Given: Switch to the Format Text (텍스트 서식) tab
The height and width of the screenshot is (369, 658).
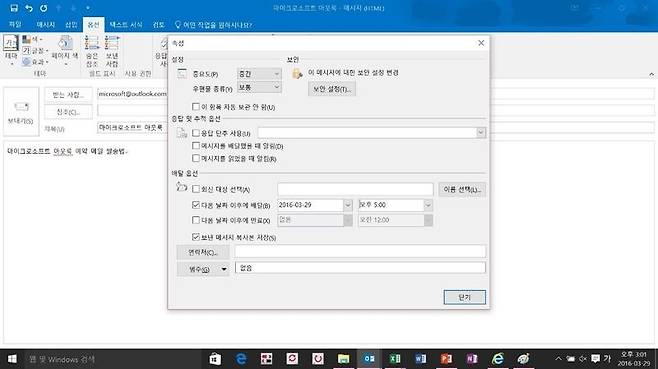Looking at the screenshot, I should pyautogui.click(x=126, y=25).
